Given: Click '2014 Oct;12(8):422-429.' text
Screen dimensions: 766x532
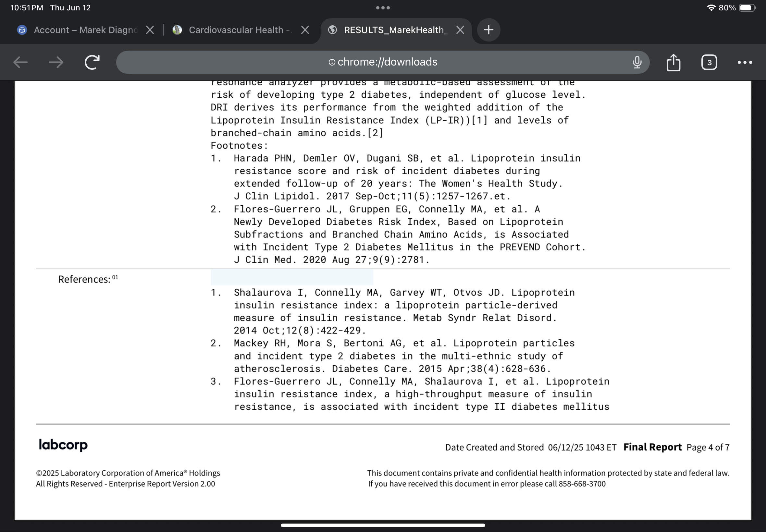Looking at the screenshot, I should [300, 331].
